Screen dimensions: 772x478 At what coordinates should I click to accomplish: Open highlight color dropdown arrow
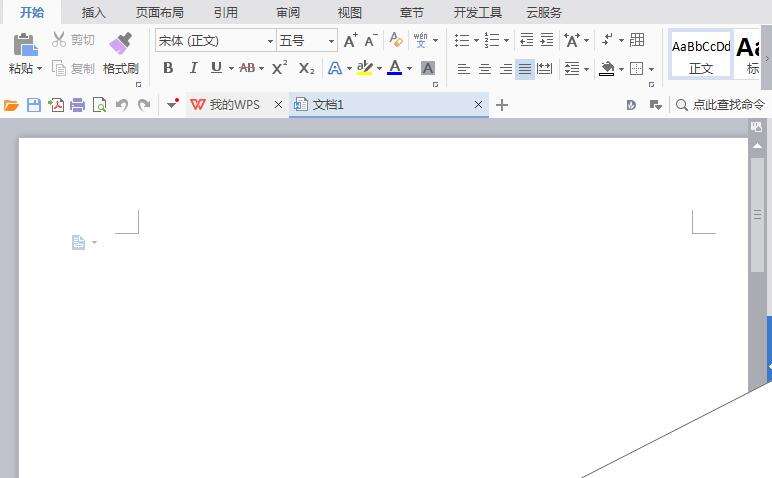coord(379,68)
